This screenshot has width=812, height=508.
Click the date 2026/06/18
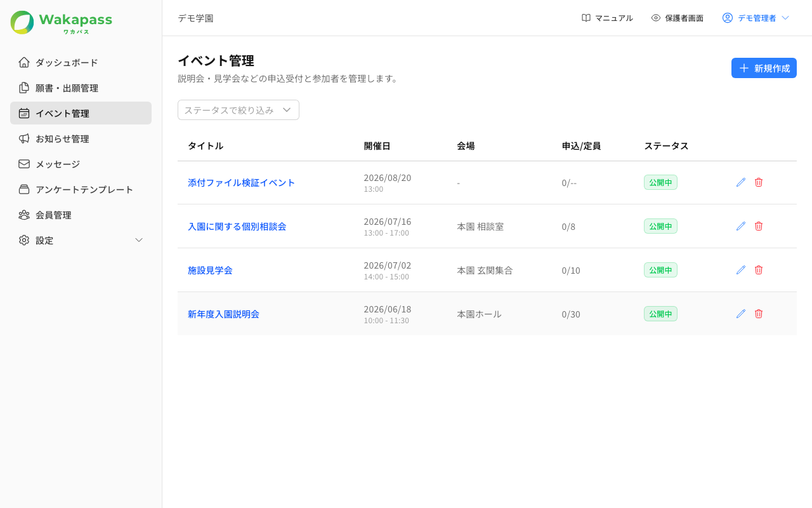coord(388,309)
